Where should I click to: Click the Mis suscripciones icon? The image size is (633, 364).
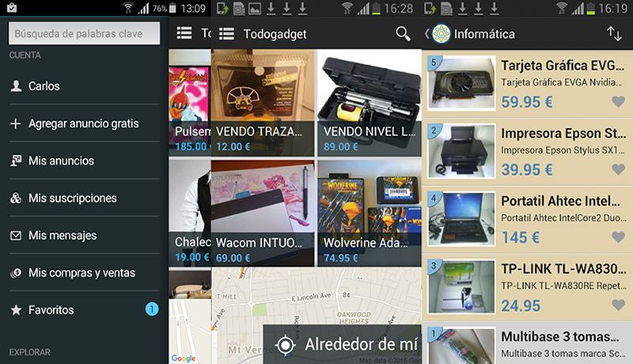click(x=16, y=198)
